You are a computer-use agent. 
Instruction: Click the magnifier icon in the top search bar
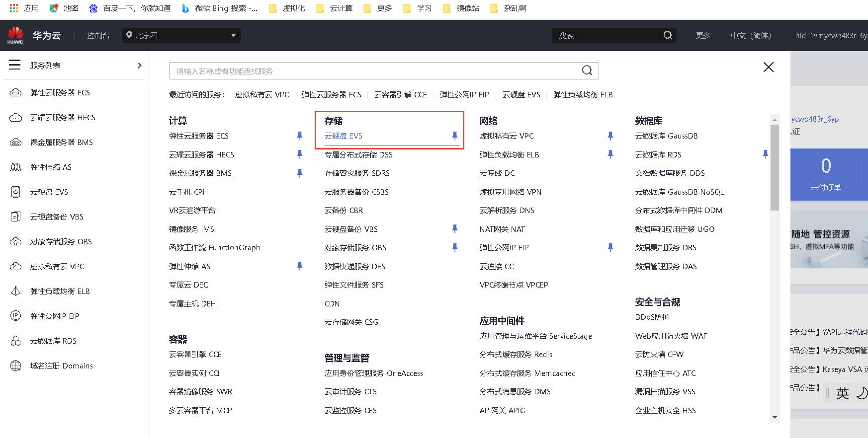click(x=668, y=35)
